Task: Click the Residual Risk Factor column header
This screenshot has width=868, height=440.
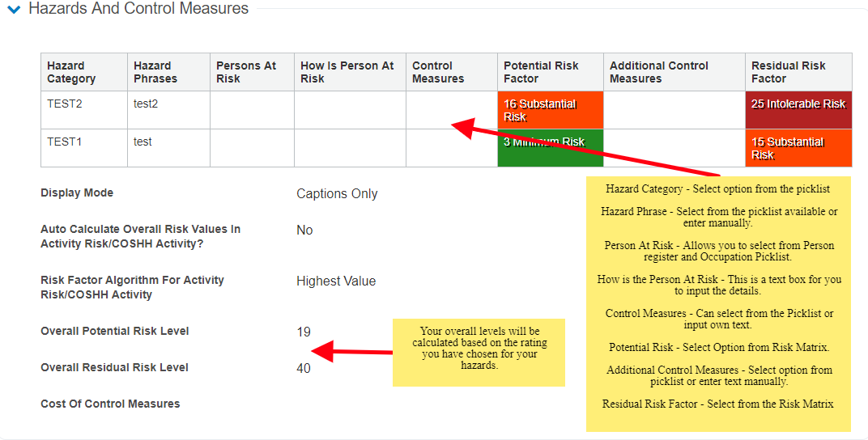Action: 788,72
